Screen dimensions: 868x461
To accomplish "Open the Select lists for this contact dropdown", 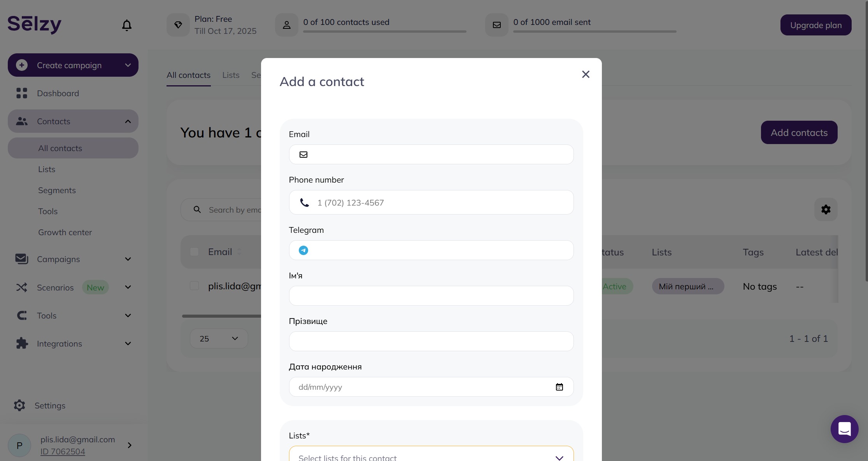I will pos(431,455).
